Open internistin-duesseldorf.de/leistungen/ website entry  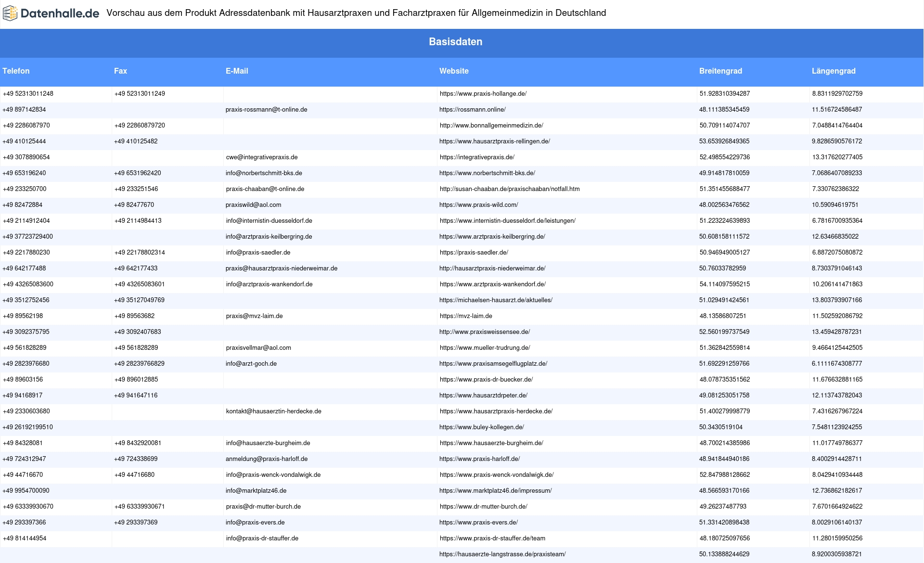508,221
